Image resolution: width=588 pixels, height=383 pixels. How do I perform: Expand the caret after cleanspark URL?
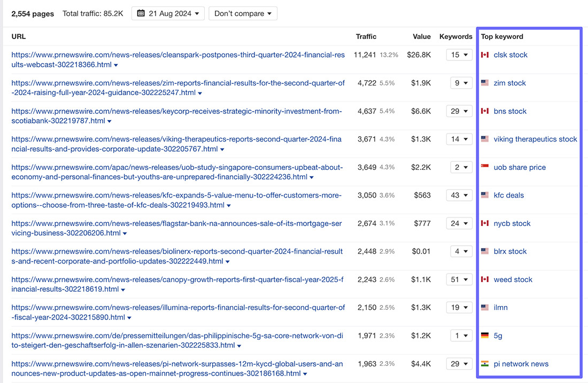tap(116, 65)
